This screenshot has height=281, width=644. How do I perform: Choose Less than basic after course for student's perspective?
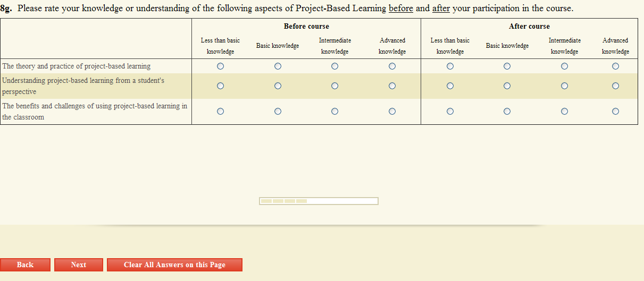(450, 86)
